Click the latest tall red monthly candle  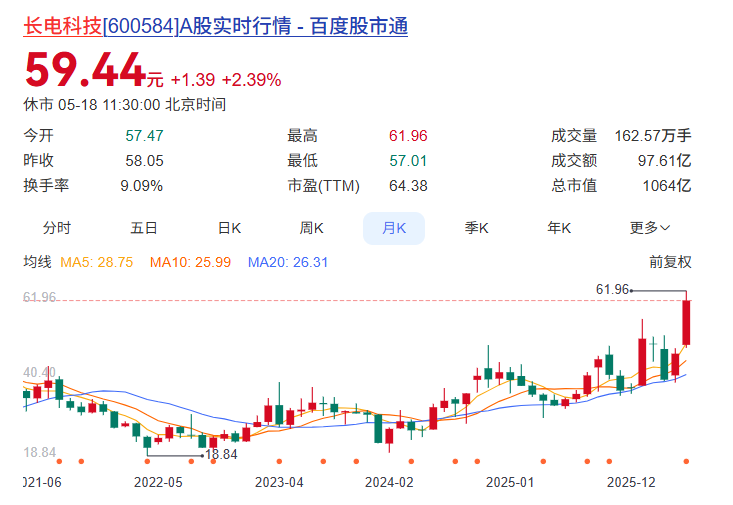686,323
